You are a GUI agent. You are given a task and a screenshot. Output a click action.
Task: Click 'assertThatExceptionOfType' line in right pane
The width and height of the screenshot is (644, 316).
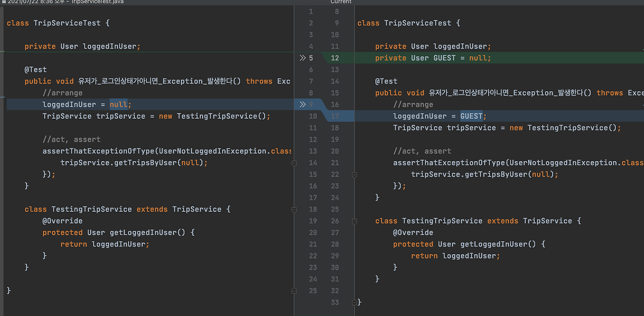pos(518,163)
